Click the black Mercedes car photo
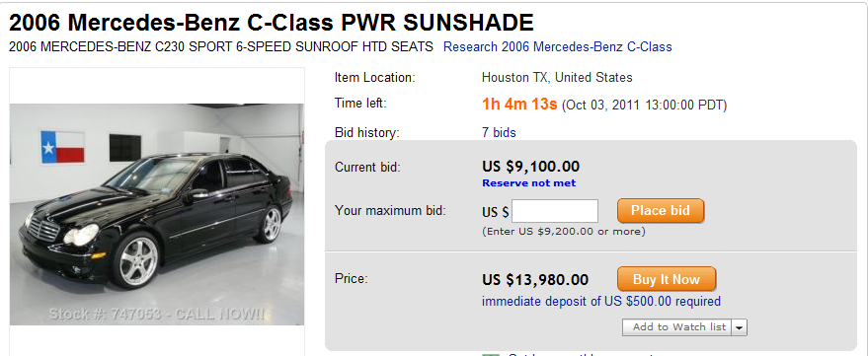 (157, 214)
